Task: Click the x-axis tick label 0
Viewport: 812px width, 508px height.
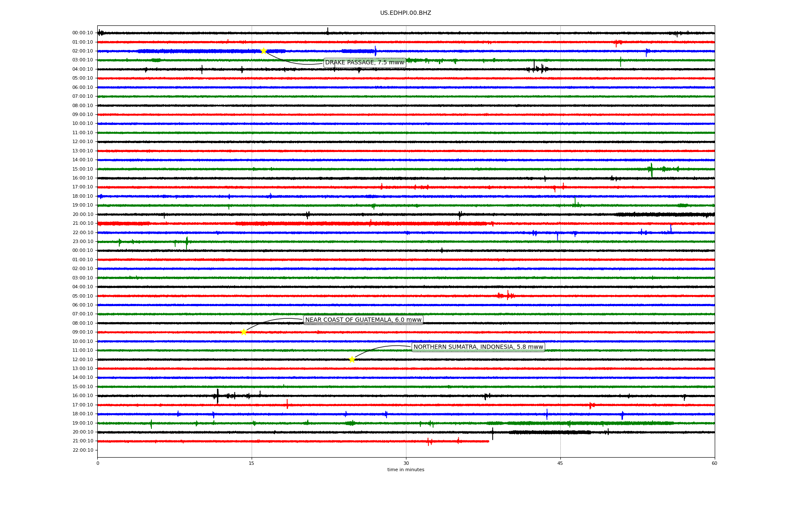Action: click(x=98, y=463)
